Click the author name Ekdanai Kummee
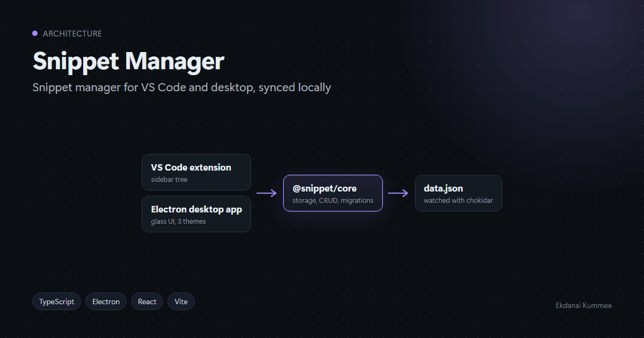Viewport: 644px width, 338px height. [x=583, y=305]
